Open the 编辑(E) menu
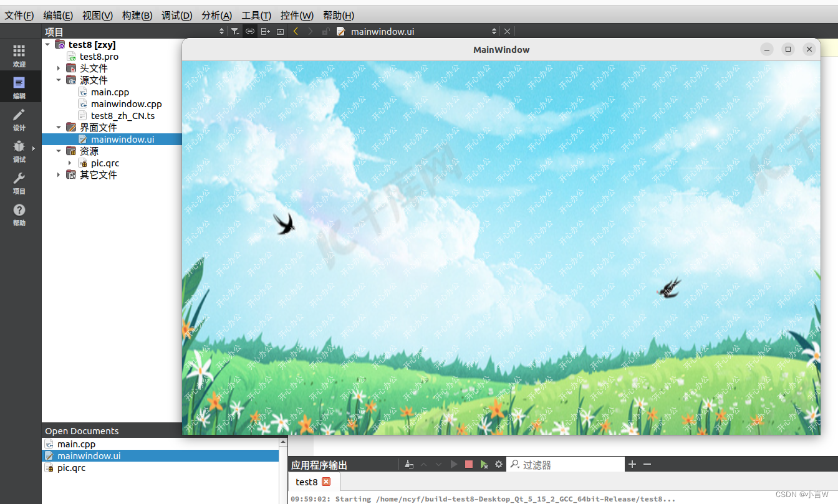838x504 pixels. point(58,16)
